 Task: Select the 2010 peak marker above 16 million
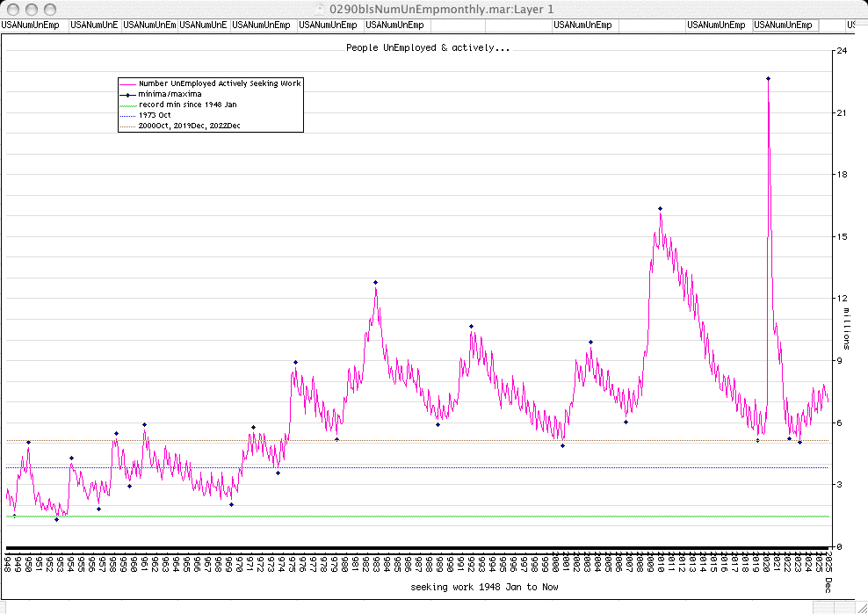660,208
